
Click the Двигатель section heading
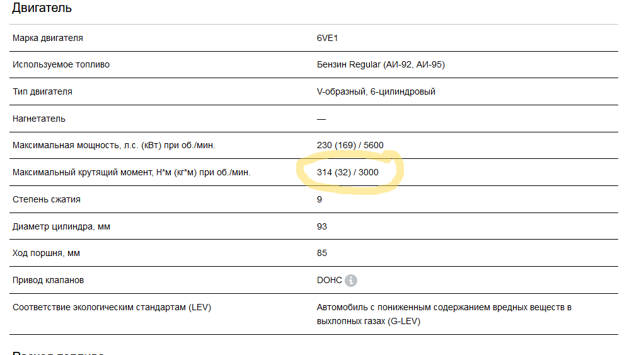42,8
